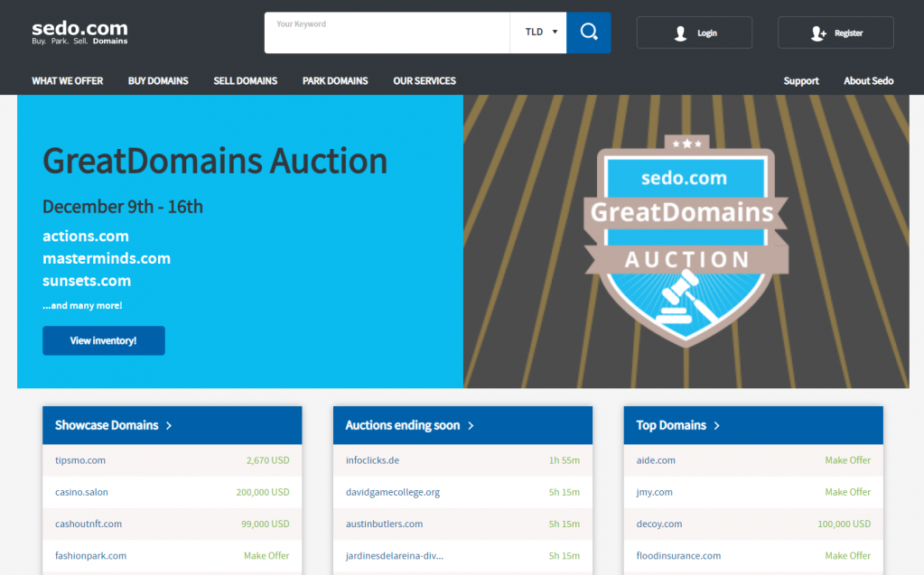Open the davidgamecollege.org auction
The width and height of the screenshot is (924, 575).
click(x=393, y=492)
